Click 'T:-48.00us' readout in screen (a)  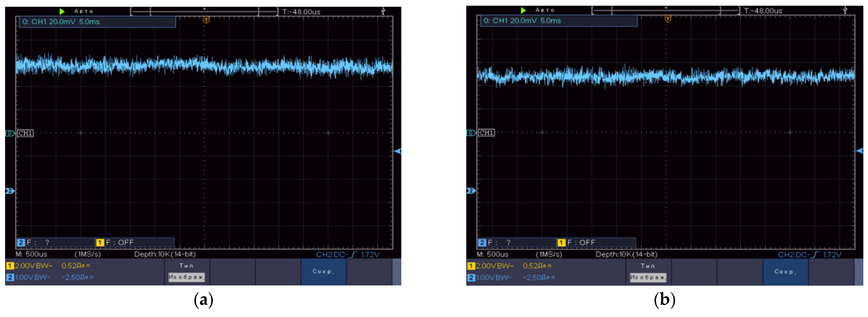[301, 12]
